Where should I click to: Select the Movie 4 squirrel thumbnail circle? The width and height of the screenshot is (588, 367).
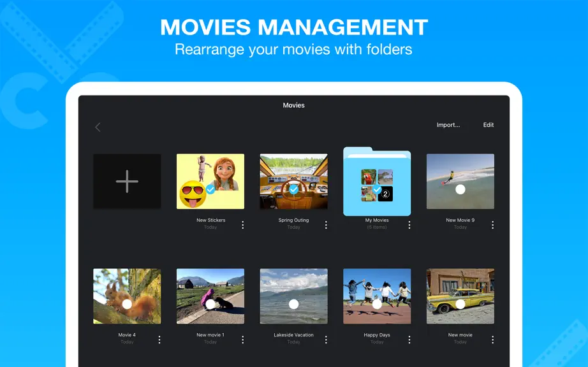click(127, 304)
